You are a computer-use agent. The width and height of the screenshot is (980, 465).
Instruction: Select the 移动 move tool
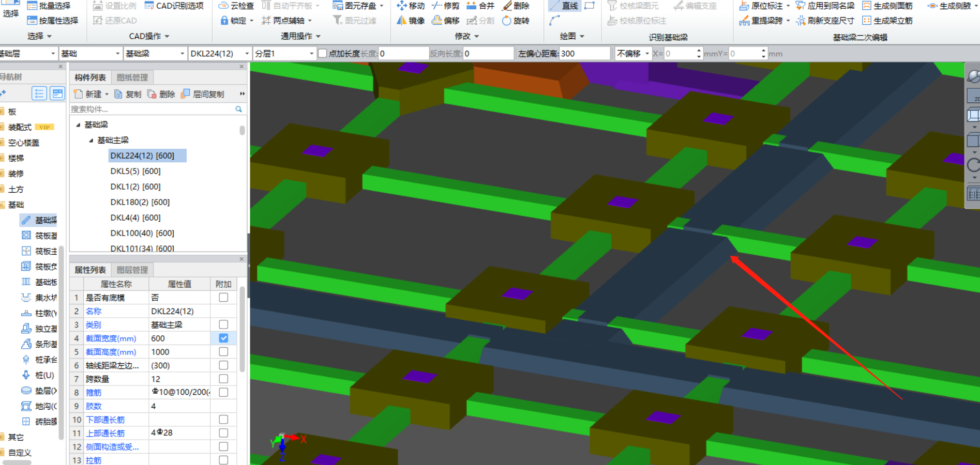(x=411, y=6)
